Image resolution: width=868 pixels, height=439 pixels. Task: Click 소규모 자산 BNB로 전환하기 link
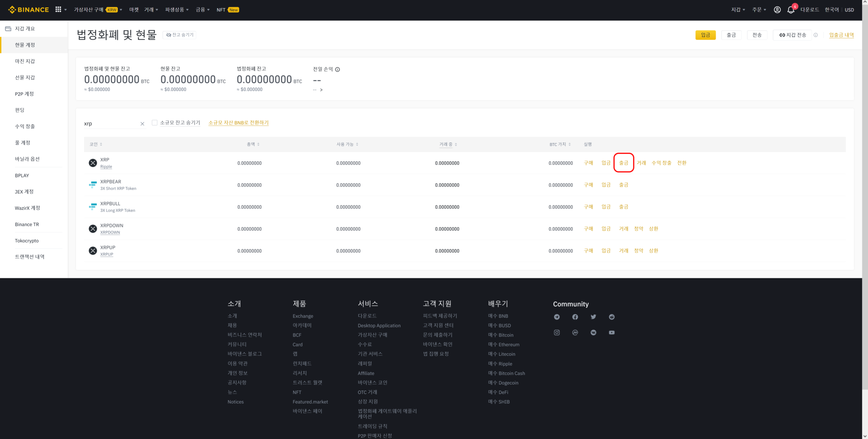238,123
